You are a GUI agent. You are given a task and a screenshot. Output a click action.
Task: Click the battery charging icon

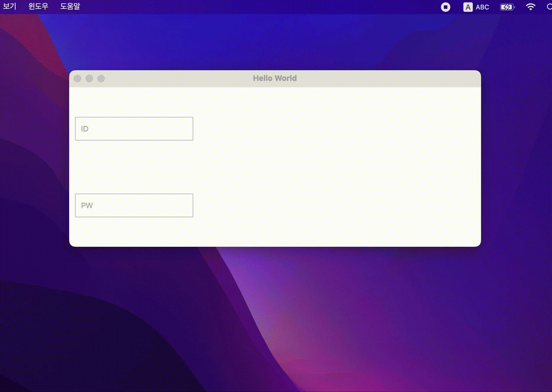coord(507,6)
